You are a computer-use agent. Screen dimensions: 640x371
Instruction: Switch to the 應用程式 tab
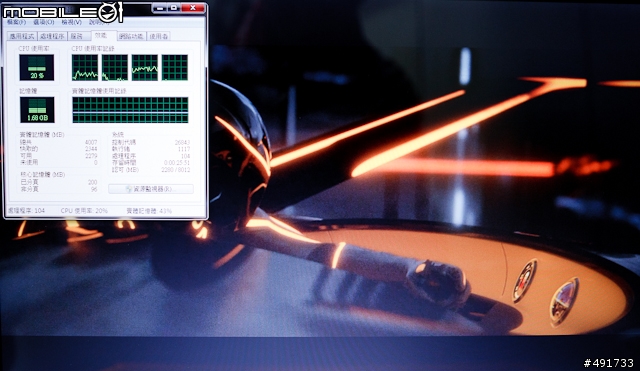coord(22,36)
